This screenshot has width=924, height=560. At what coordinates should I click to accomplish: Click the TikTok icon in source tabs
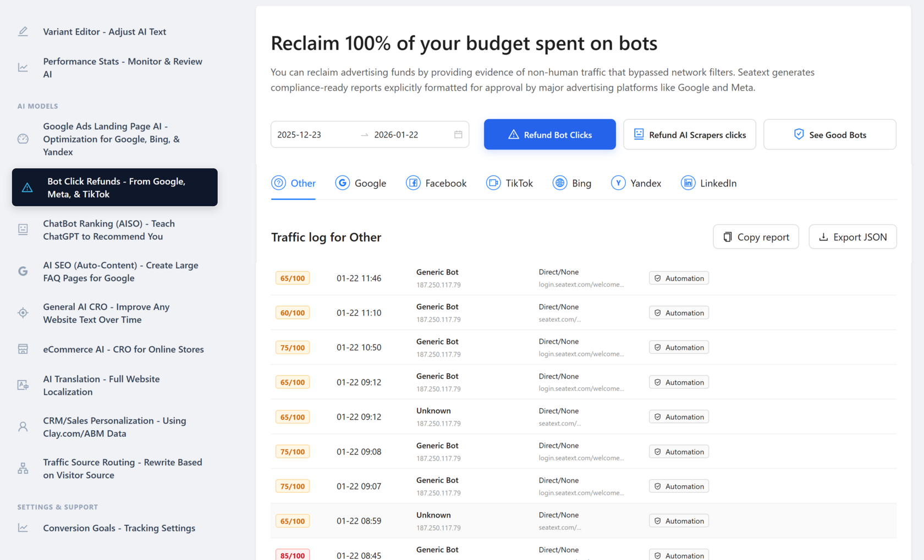[493, 183]
